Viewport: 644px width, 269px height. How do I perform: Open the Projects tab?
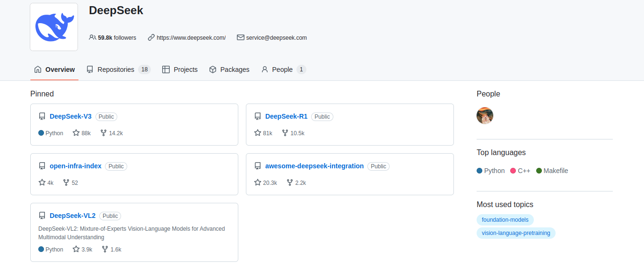click(180, 69)
